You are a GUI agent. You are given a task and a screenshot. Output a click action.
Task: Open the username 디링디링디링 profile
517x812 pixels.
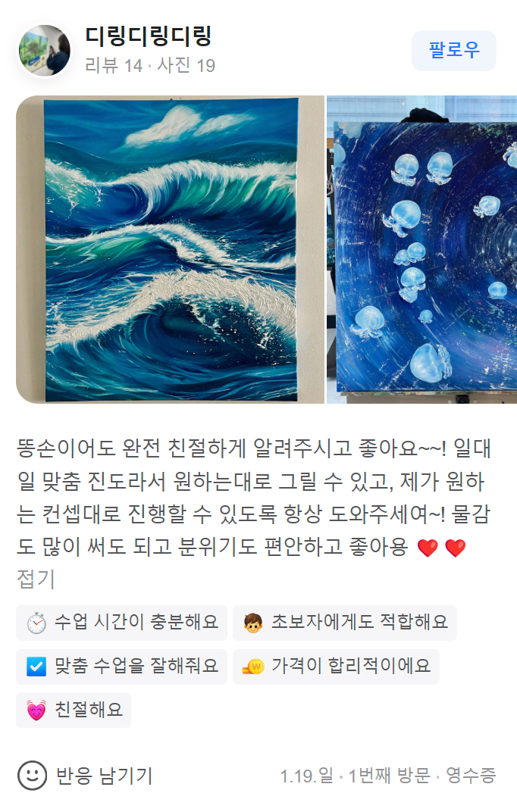[x=148, y=36]
